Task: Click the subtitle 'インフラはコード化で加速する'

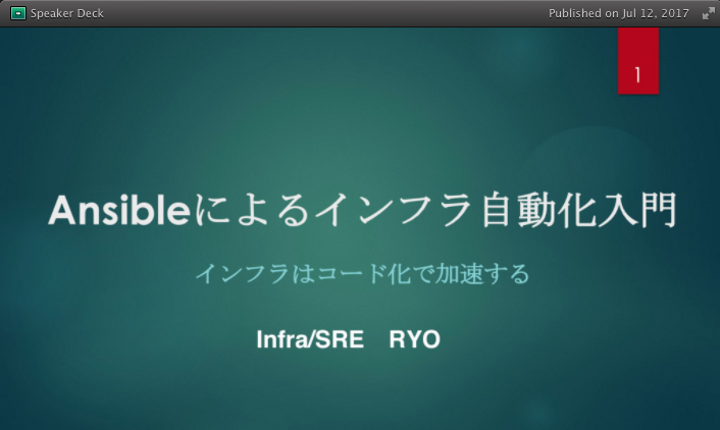Action: point(363,273)
